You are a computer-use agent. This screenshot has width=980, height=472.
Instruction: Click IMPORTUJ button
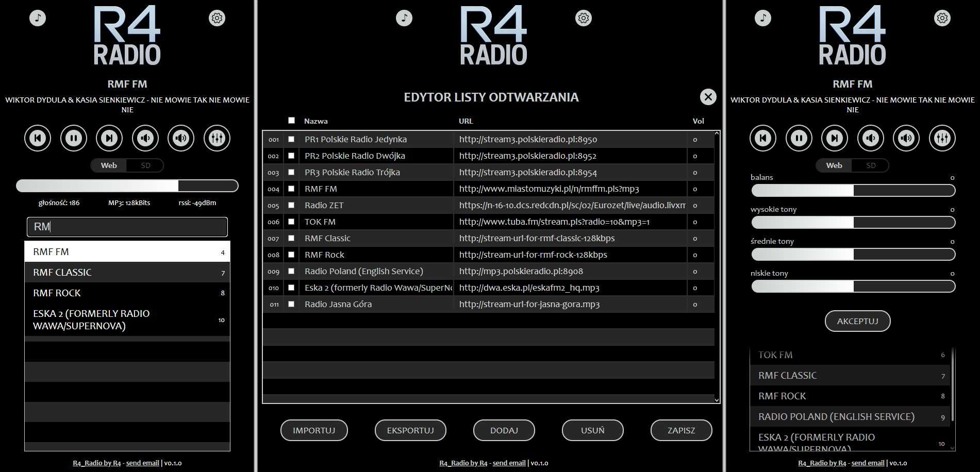pyautogui.click(x=314, y=430)
